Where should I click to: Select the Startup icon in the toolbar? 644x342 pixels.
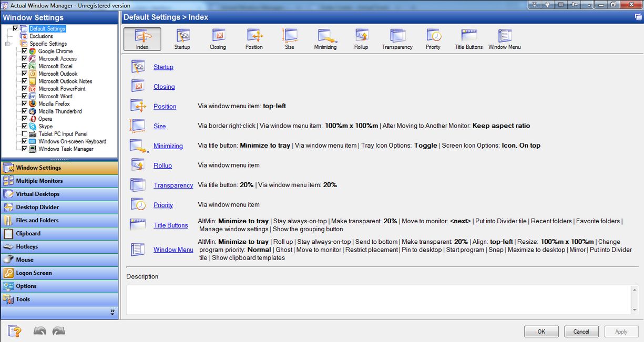[x=182, y=38]
